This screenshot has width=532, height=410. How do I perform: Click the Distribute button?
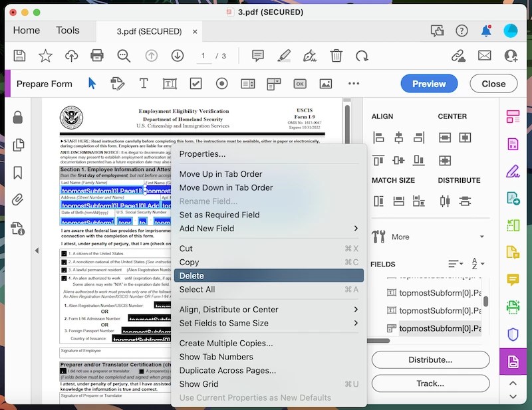(430, 360)
